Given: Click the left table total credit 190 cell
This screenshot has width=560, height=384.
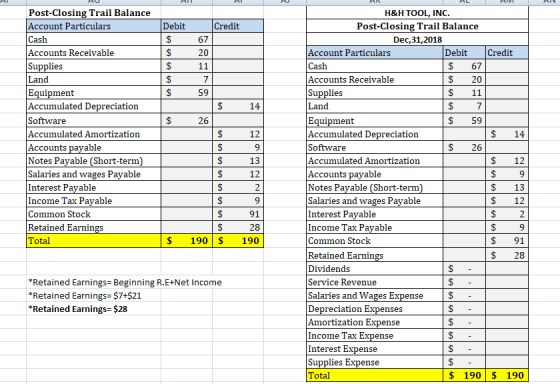Looking at the screenshot, I should (x=238, y=241).
